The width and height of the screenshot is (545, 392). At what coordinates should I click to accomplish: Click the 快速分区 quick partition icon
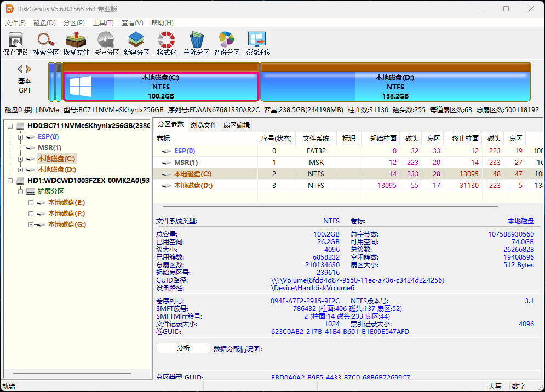pos(106,43)
